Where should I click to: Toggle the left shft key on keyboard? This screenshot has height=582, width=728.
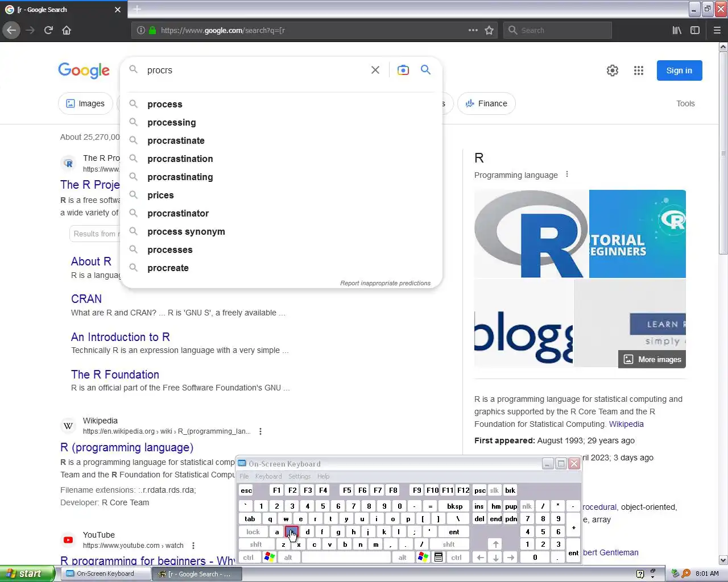point(256,544)
